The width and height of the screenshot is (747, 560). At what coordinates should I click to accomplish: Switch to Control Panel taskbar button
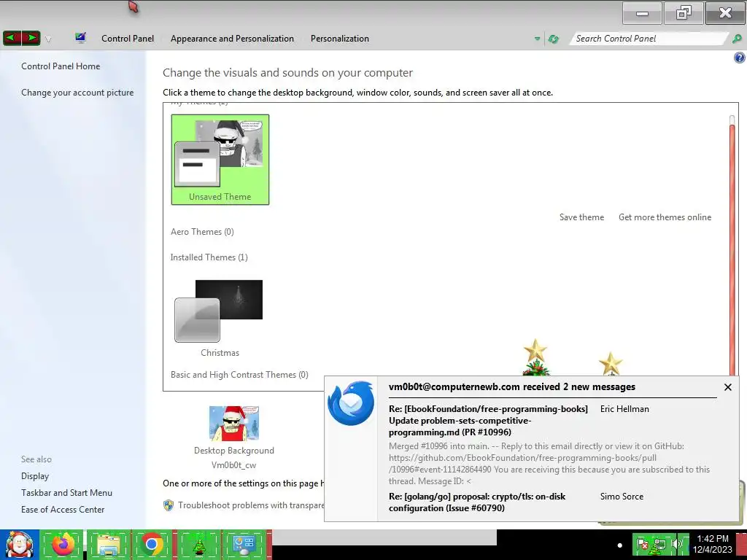pyautogui.click(x=244, y=544)
